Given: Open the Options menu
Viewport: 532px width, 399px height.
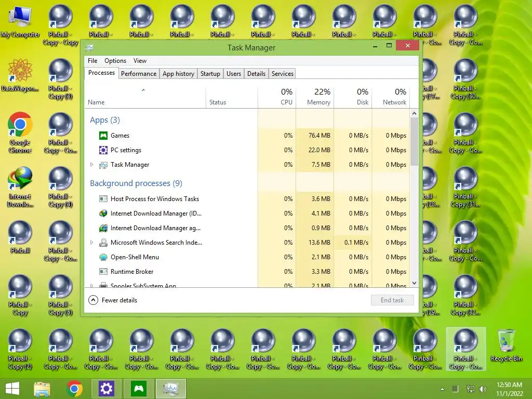Looking at the screenshot, I should pos(115,61).
